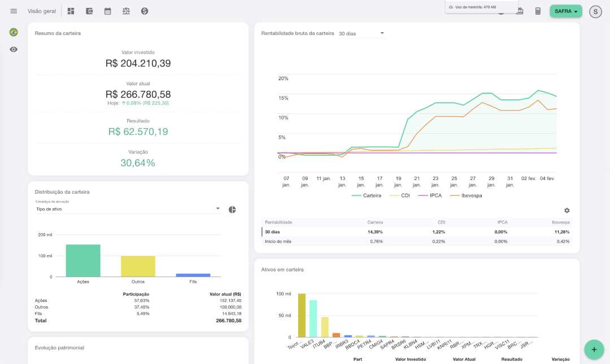610x364 pixels.
Task: Open profitability chart settings gear
Action: point(567,210)
